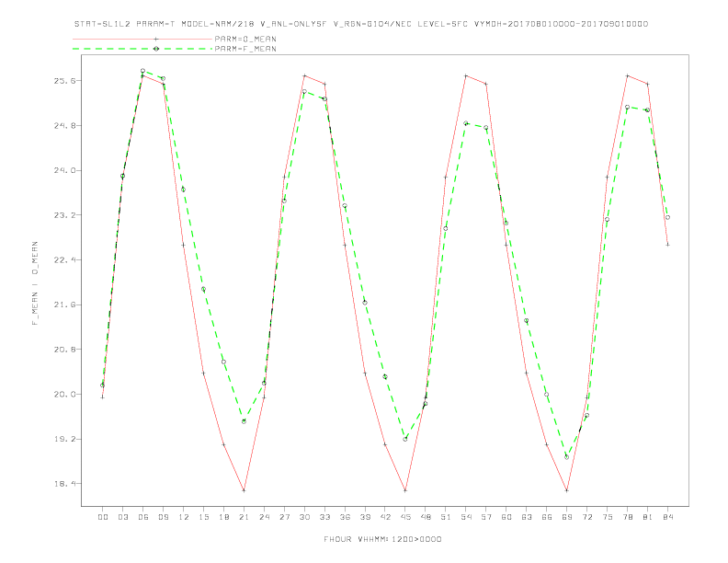728x563 pixels.
Task: Select the green F_MEAN circle marker at hour 84
Action: click(668, 217)
